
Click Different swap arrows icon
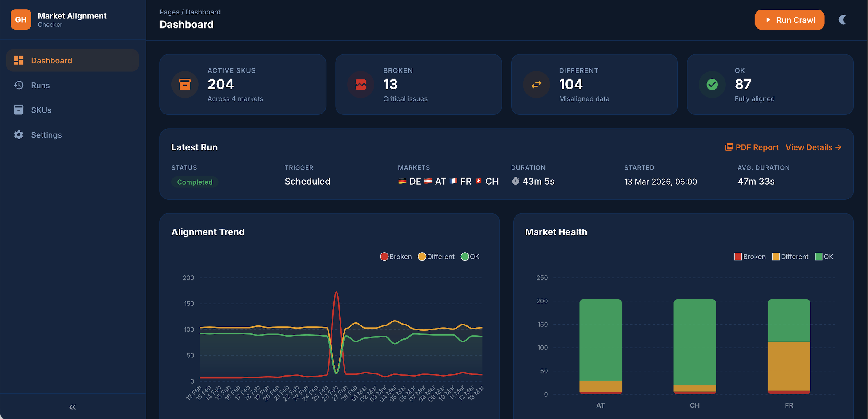click(x=536, y=85)
